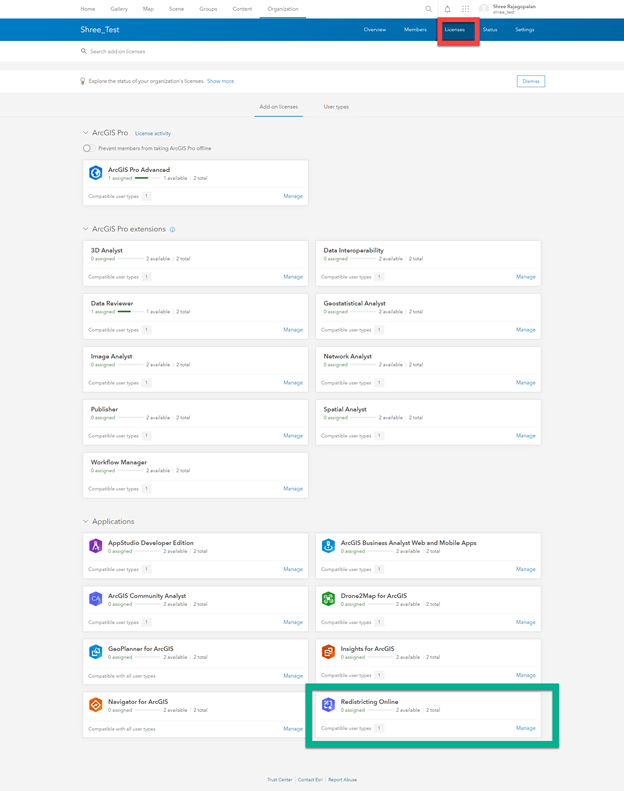Switch to Add-on licenses tab

(278, 107)
